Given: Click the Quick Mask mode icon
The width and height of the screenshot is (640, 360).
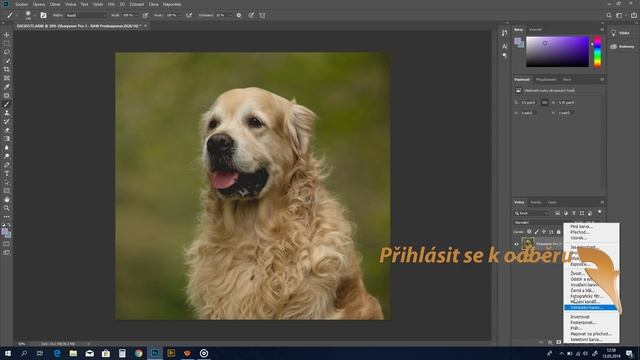Looking at the screenshot, I should (7, 244).
